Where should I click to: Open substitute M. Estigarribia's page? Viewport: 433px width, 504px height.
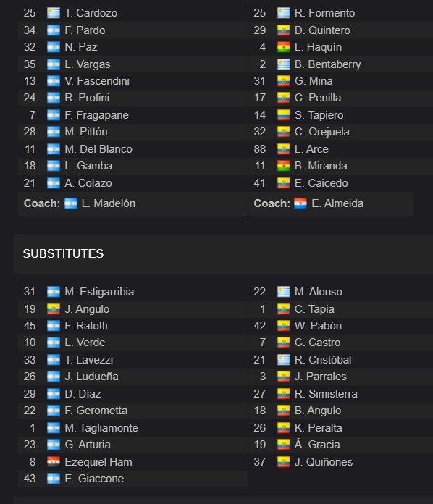click(99, 292)
